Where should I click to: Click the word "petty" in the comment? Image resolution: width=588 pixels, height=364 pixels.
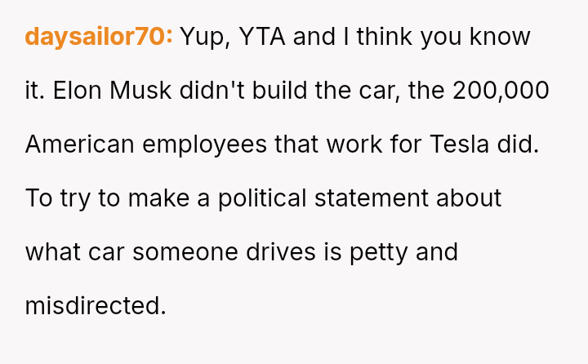tap(379, 253)
